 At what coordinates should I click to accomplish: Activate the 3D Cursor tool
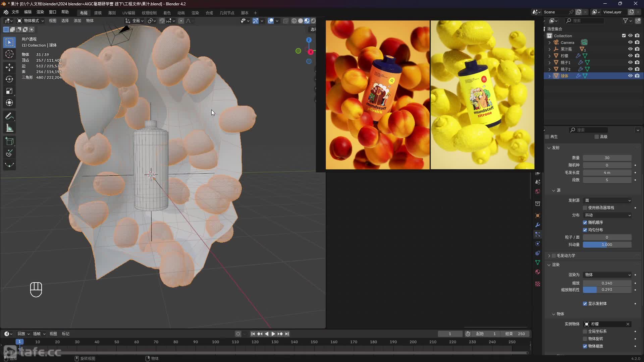(9, 54)
